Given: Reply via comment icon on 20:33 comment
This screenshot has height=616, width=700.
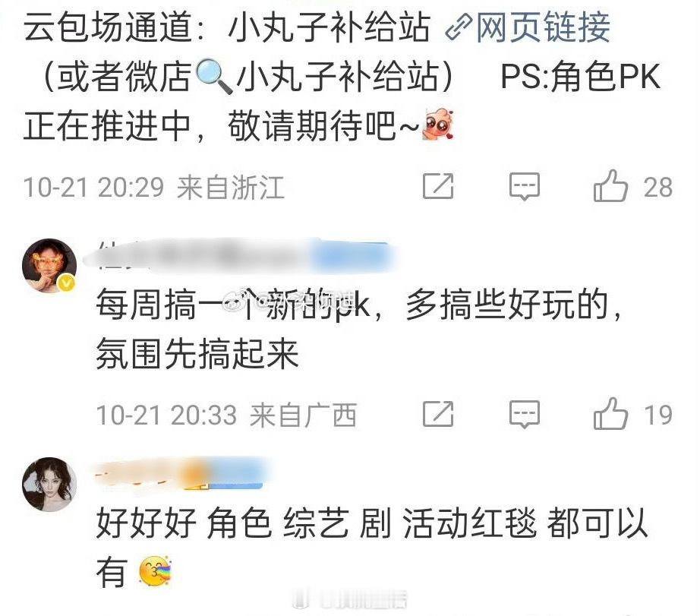Looking at the screenshot, I should (525, 414).
